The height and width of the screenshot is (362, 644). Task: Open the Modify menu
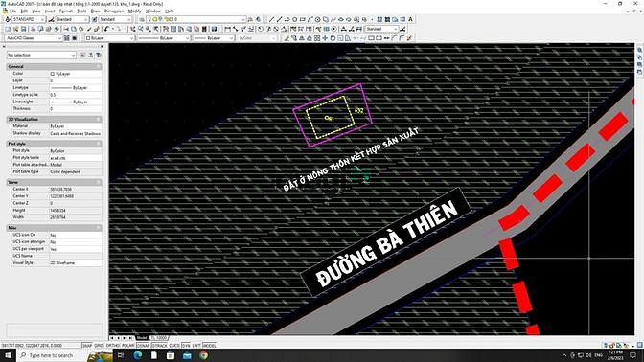coord(134,11)
